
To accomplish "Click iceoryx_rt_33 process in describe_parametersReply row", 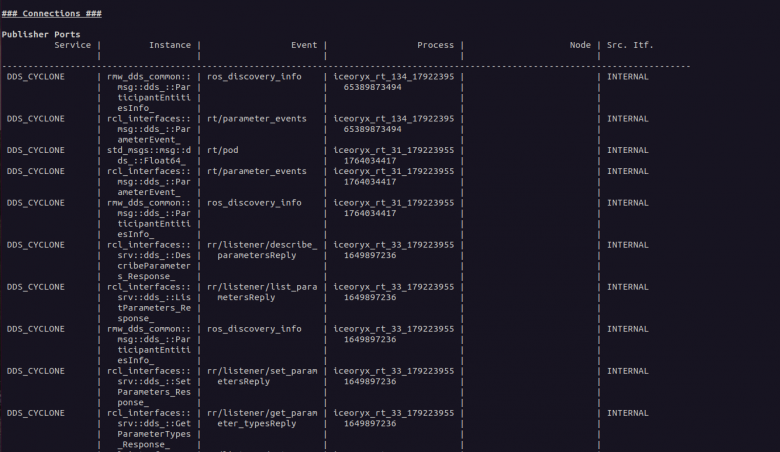I will [393, 250].
